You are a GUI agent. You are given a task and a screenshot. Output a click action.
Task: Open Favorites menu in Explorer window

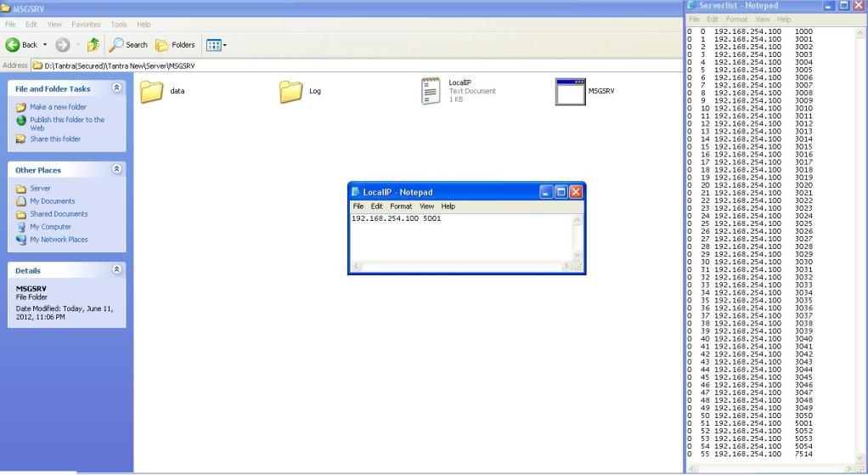[86, 25]
